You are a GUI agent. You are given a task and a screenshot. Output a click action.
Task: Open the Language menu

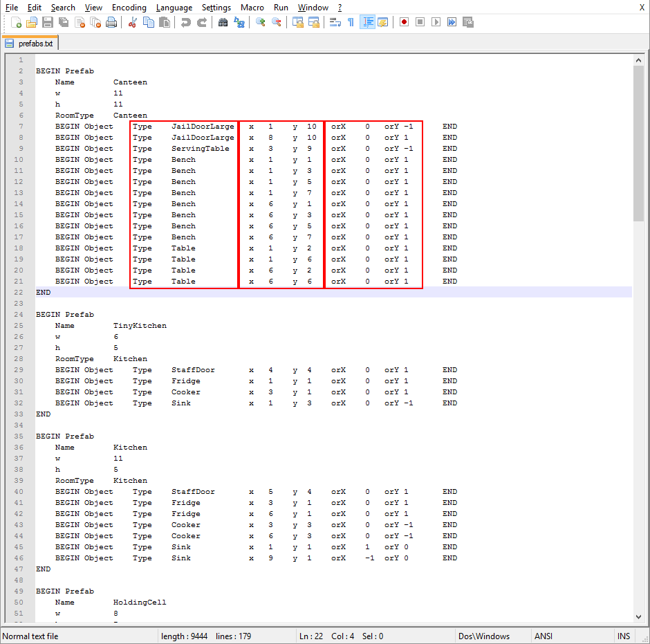[174, 8]
